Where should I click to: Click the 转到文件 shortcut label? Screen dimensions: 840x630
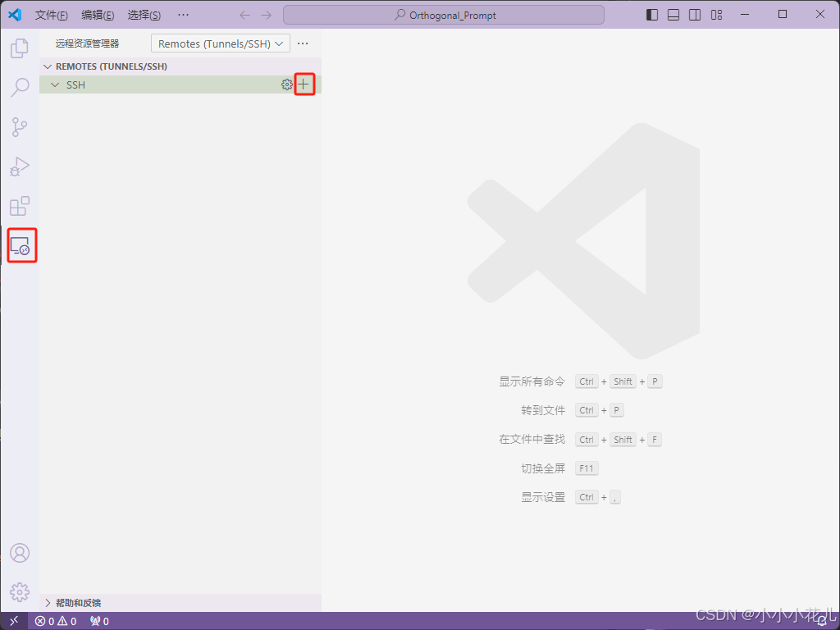click(x=543, y=410)
